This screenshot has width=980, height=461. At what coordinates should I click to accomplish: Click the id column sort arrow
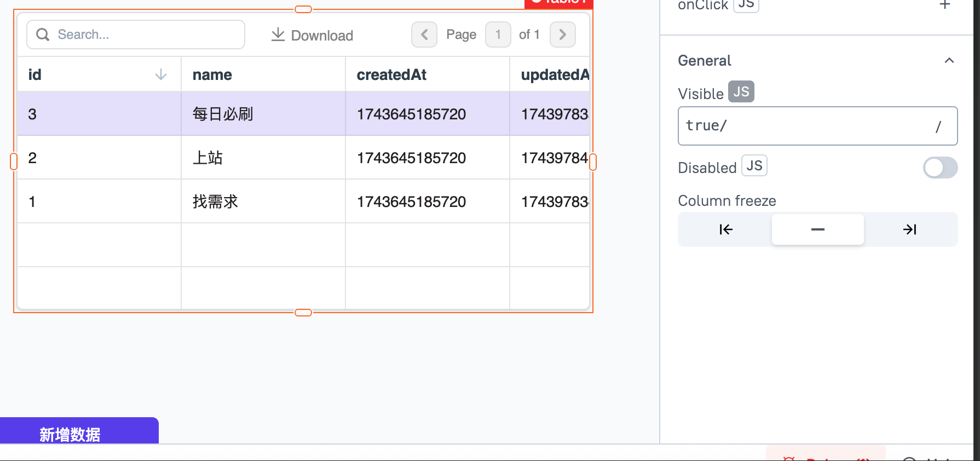coord(160,74)
